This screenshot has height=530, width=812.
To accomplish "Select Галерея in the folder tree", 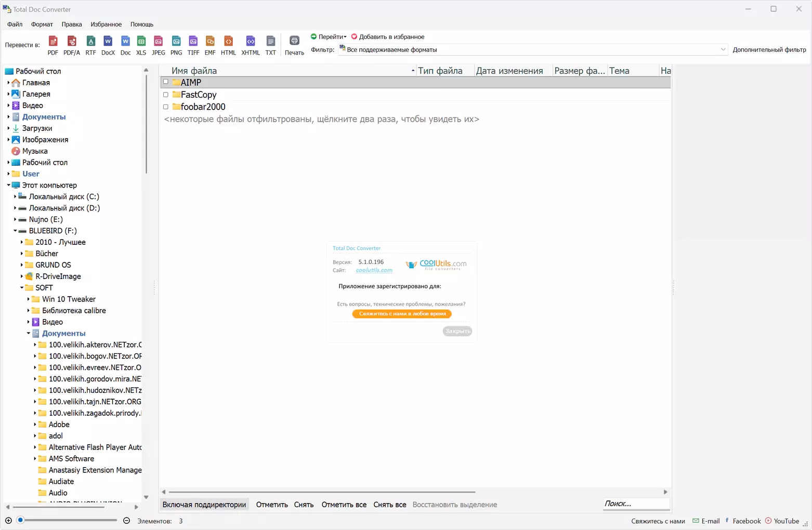I will pyautogui.click(x=36, y=94).
